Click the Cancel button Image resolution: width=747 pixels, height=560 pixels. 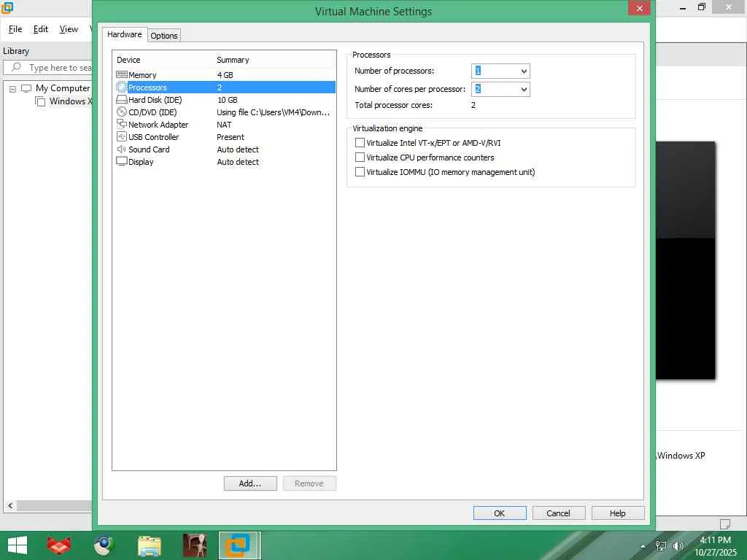[558, 513]
